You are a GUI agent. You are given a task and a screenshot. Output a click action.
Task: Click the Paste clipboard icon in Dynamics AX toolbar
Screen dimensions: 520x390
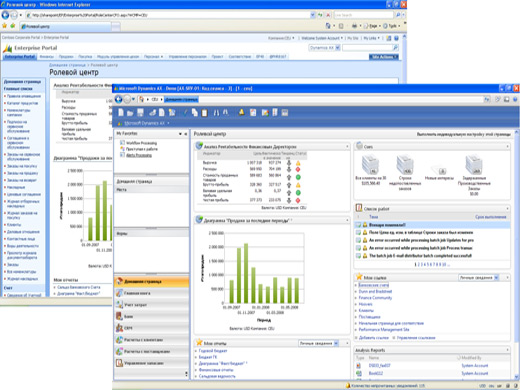coord(205,113)
